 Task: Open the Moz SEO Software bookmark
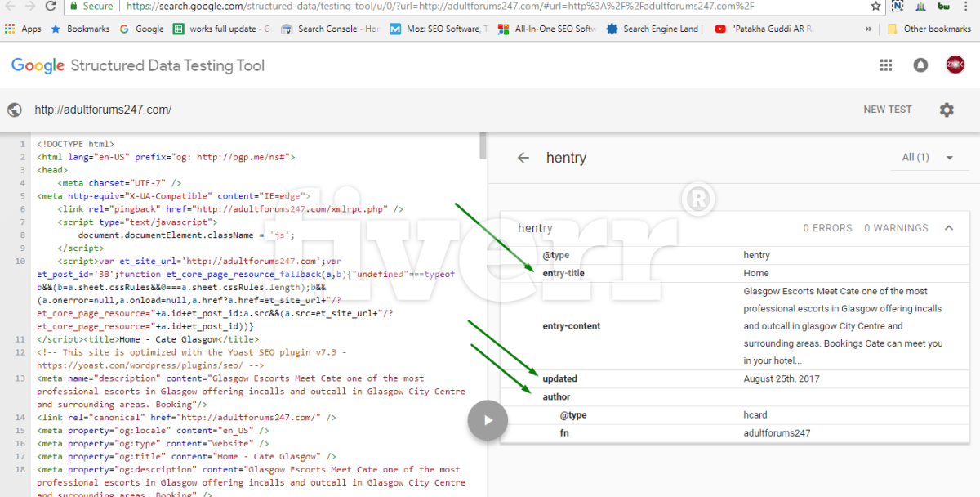click(x=438, y=29)
